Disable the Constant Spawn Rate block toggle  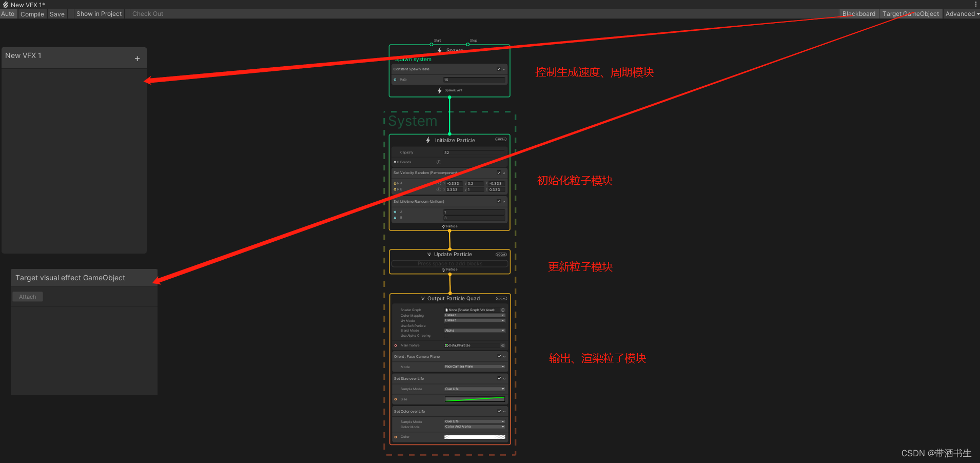pyautogui.click(x=498, y=69)
